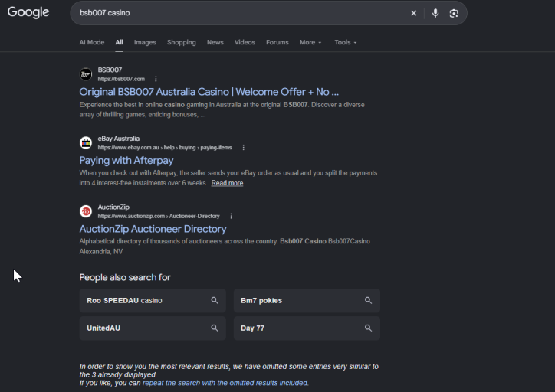Search for Bm7 pokies suggestion

tap(307, 300)
